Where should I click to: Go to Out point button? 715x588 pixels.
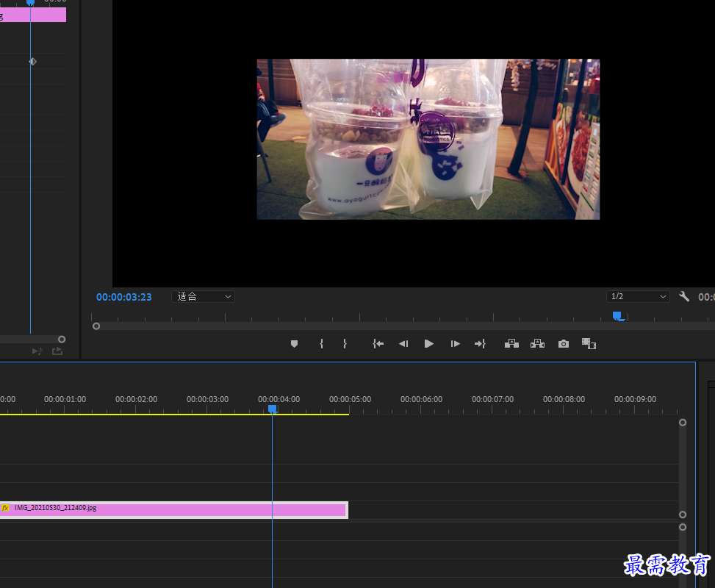point(480,344)
